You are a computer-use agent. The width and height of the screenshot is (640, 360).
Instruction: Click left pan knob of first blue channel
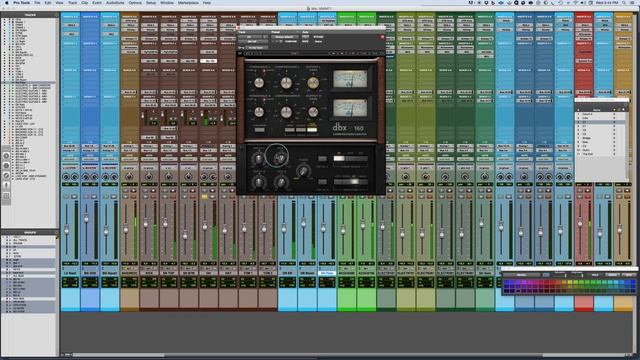66,177
